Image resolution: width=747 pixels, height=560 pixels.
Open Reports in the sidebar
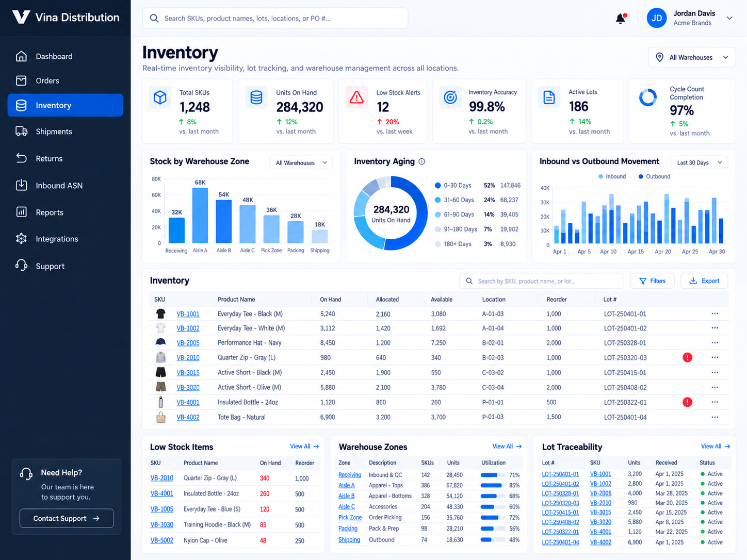click(x=66, y=212)
